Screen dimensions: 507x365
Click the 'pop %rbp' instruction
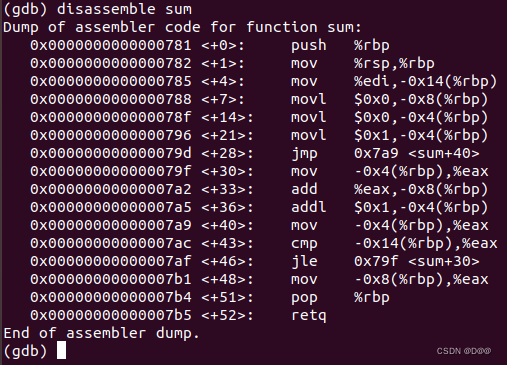[x=340, y=298]
